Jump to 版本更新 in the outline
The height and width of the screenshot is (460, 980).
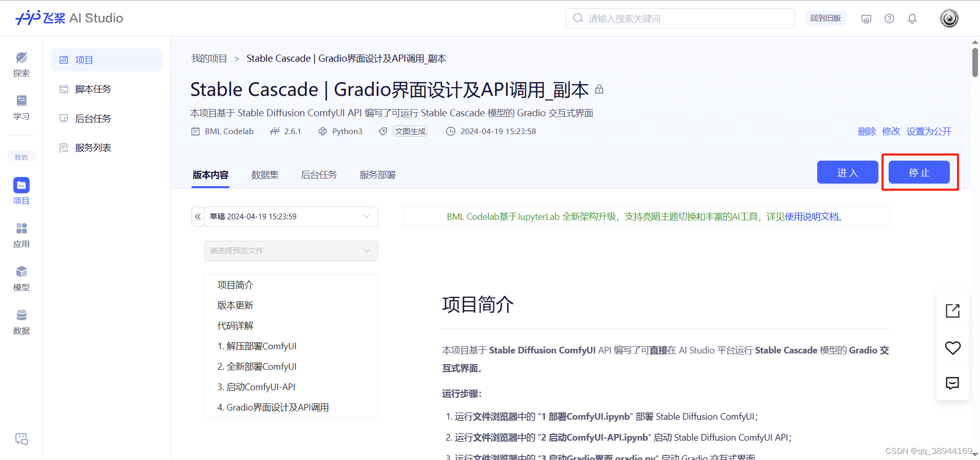[x=235, y=305]
